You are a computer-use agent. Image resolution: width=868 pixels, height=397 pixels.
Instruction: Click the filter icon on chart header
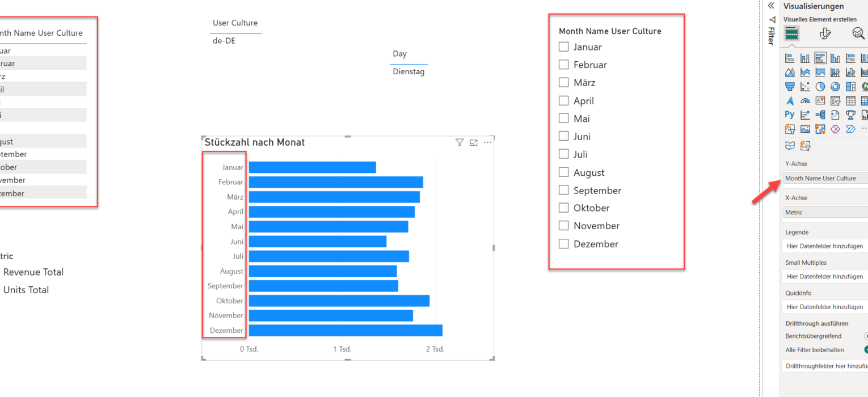(x=460, y=143)
